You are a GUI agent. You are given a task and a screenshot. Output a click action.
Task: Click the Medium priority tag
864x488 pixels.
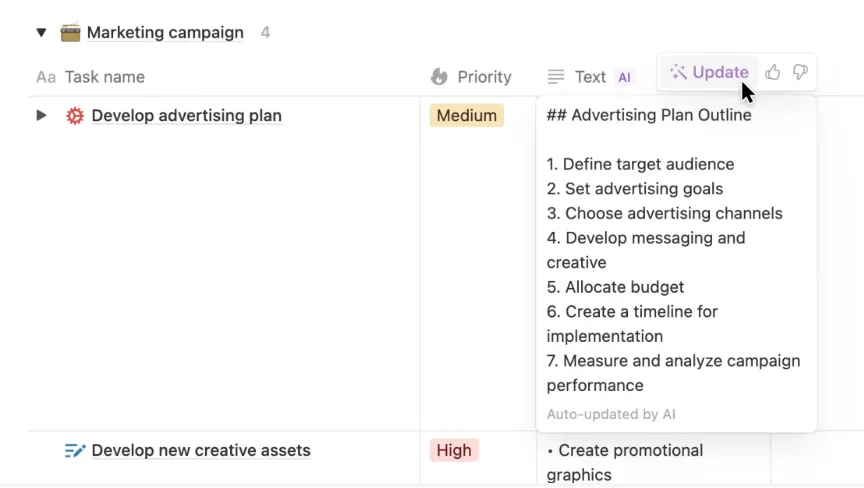pyautogui.click(x=466, y=116)
